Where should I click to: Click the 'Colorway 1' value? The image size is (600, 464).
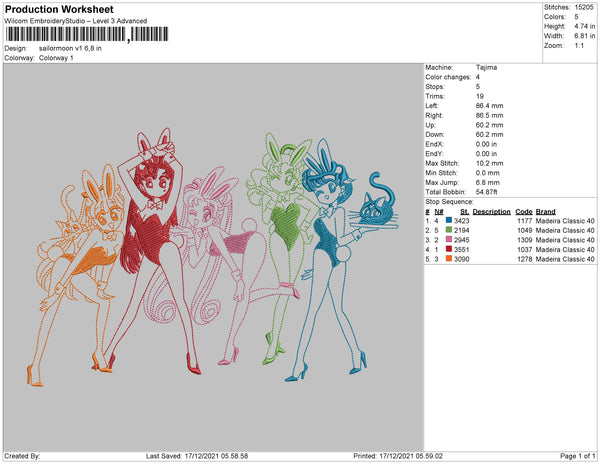(56, 58)
